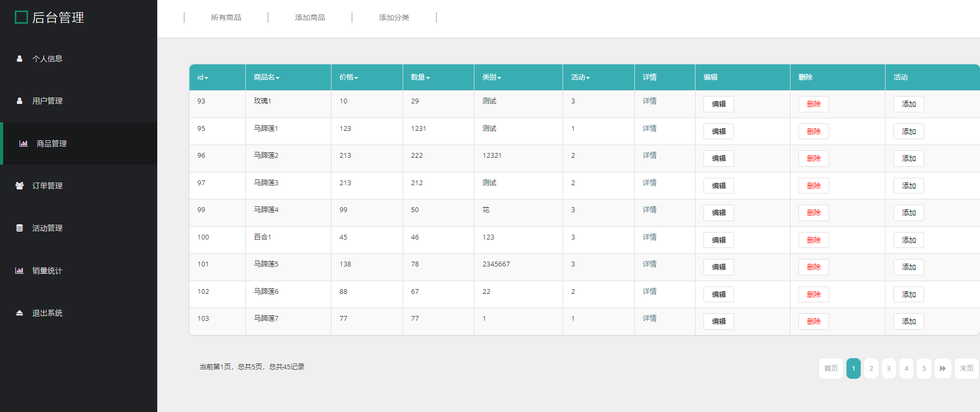Select 活动管理 sidebar item
This screenshot has width=980, height=412.
pyautogui.click(x=47, y=228)
